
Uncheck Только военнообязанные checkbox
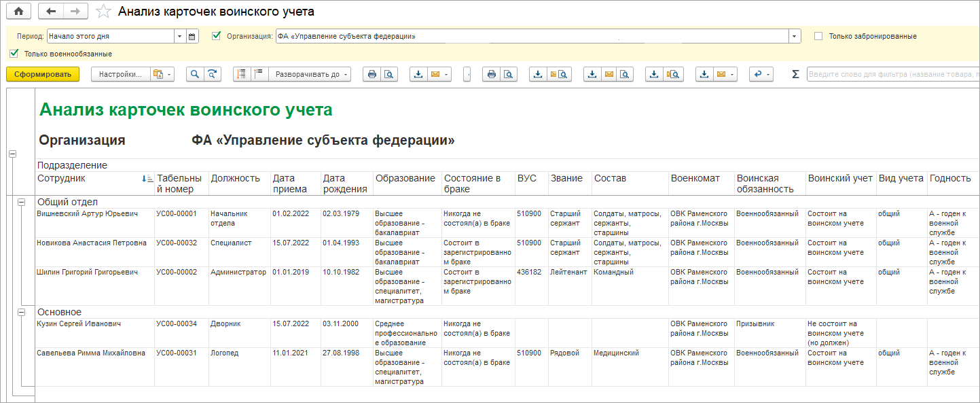(14, 53)
